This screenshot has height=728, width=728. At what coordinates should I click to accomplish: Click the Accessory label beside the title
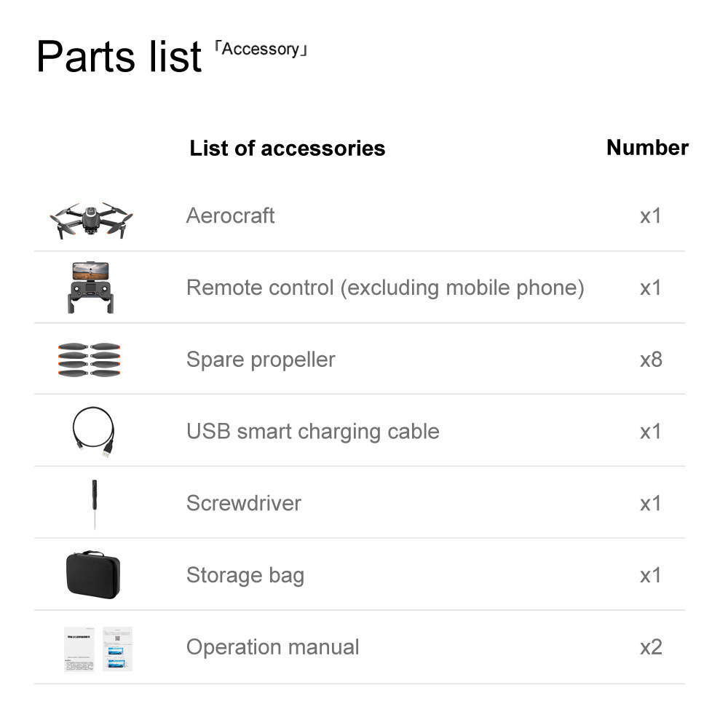coord(261,50)
